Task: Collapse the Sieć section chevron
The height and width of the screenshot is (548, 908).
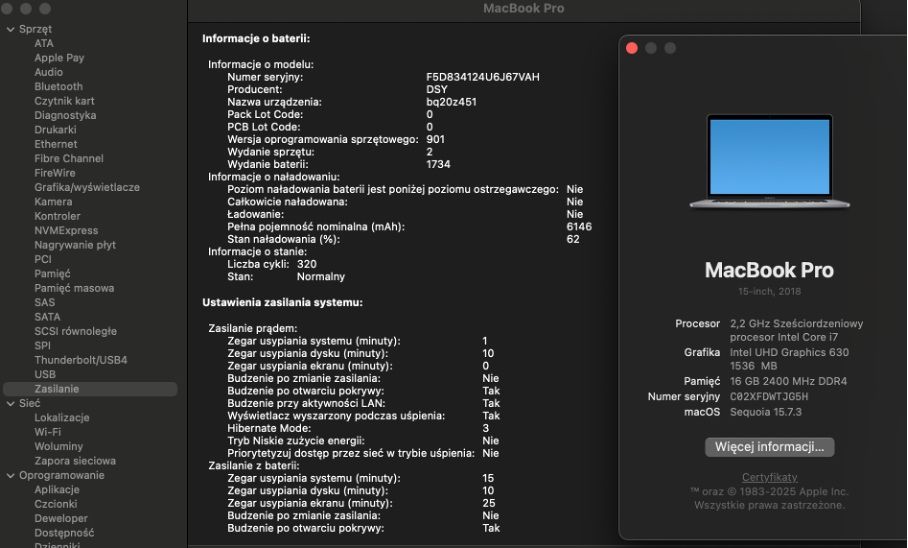Action: pyautogui.click(x=10, y=404)
